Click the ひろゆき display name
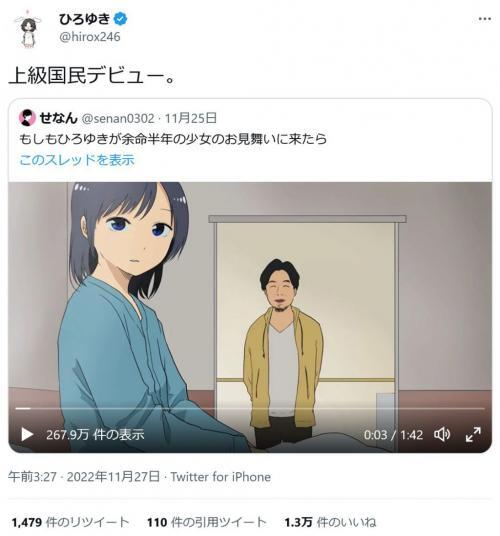500x536 pixels. click(x=84, y=18)
